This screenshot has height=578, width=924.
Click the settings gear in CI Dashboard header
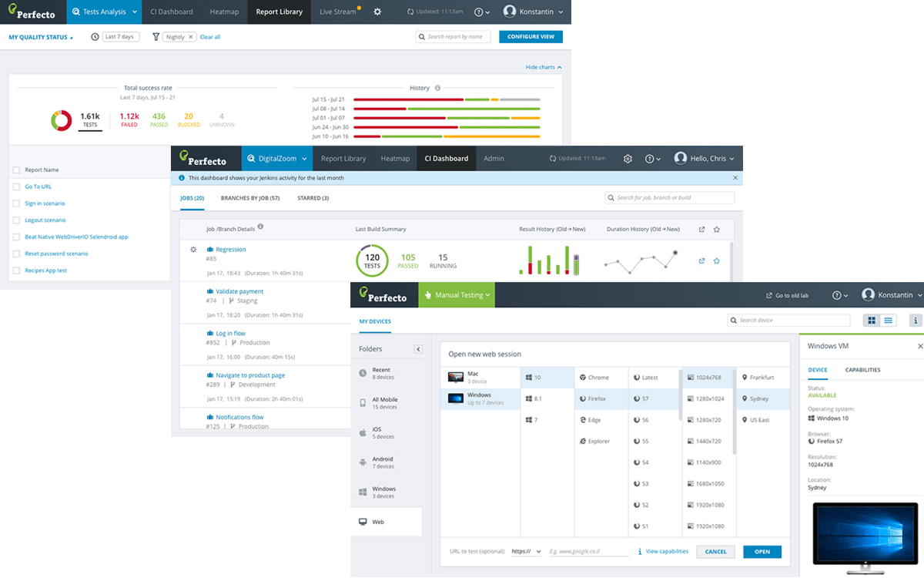[628, 159]
